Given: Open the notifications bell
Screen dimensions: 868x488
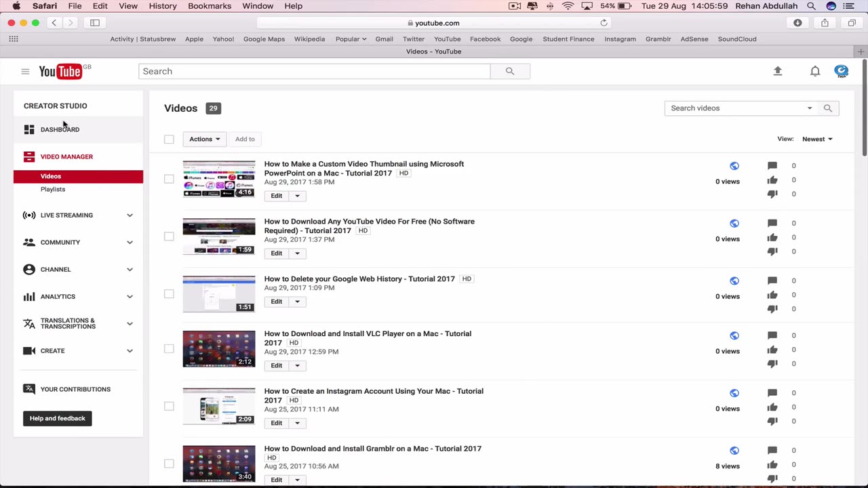Looking at the screenshot, I should click(x=815, y=71).
